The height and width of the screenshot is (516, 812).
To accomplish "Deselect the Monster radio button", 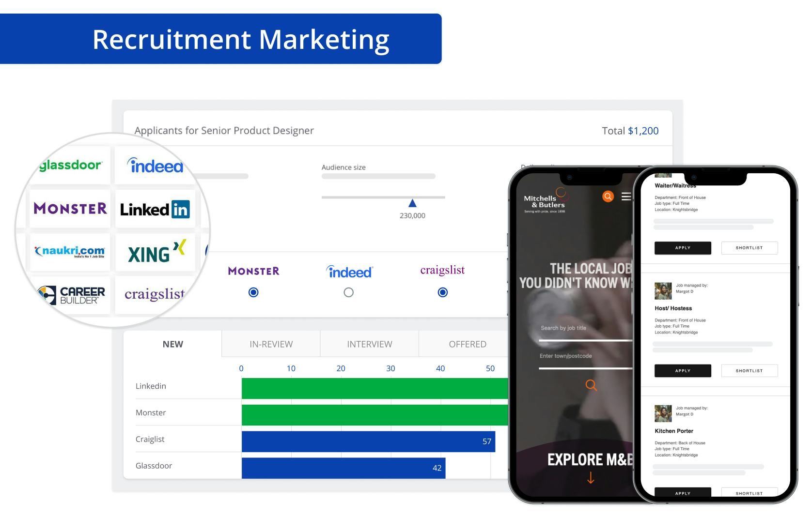I will point(253,292).
